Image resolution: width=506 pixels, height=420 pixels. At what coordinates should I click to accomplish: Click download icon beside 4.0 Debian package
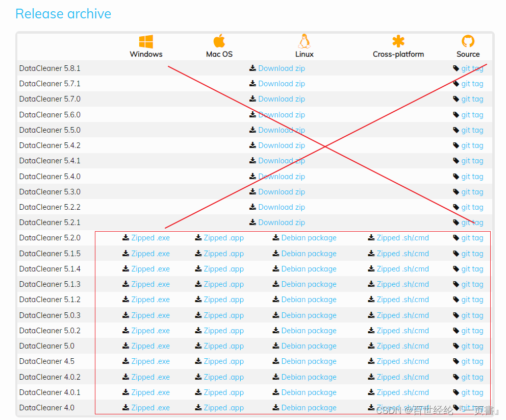(x=276, y=407)
